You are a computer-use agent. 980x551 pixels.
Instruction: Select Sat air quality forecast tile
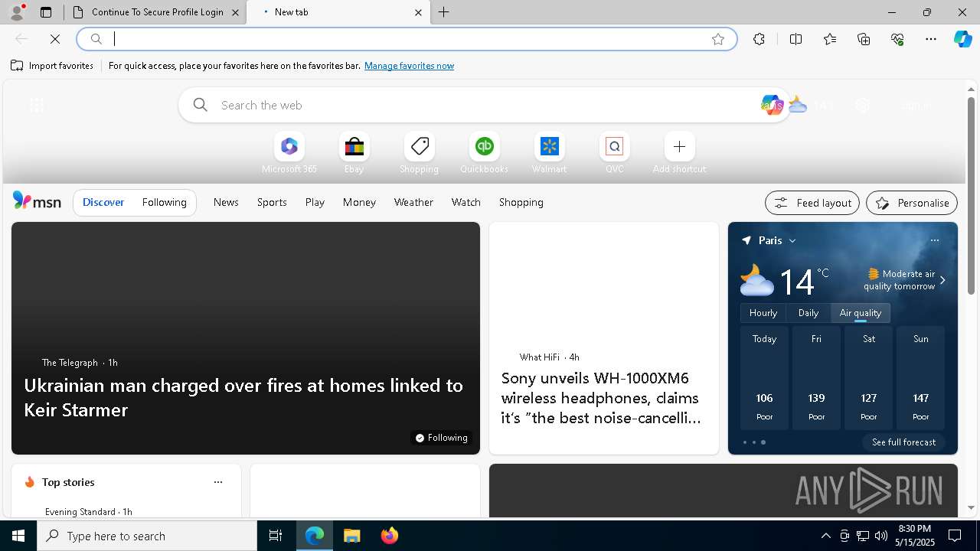(x=868, y=378)
